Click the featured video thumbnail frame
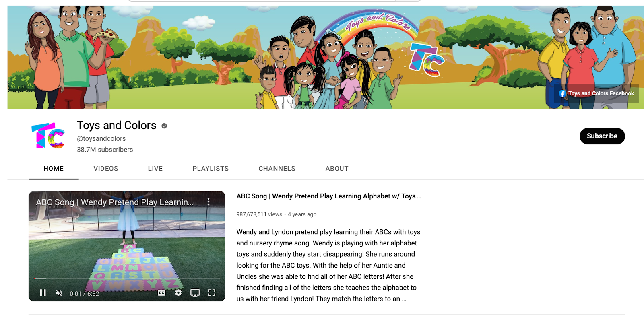This screenshot has width=644, height=315. (127, 246)
